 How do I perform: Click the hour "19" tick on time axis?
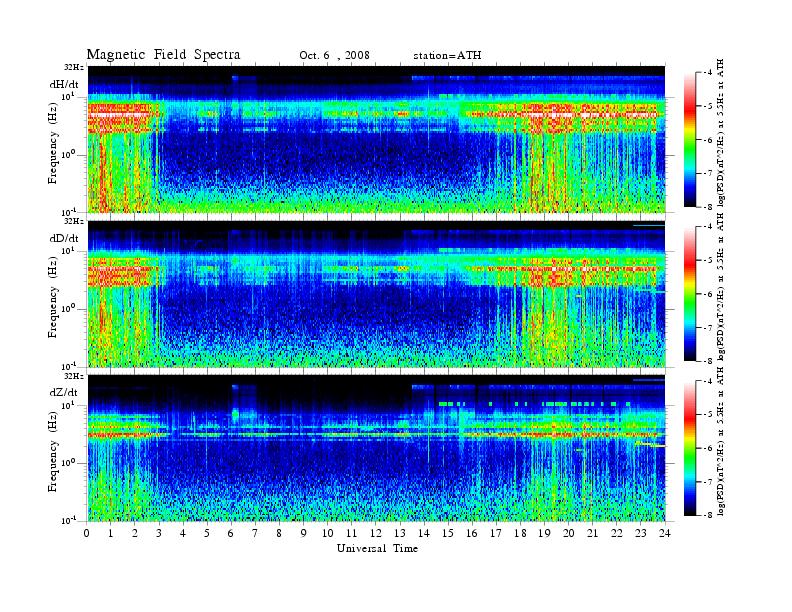tap(544, 533)
